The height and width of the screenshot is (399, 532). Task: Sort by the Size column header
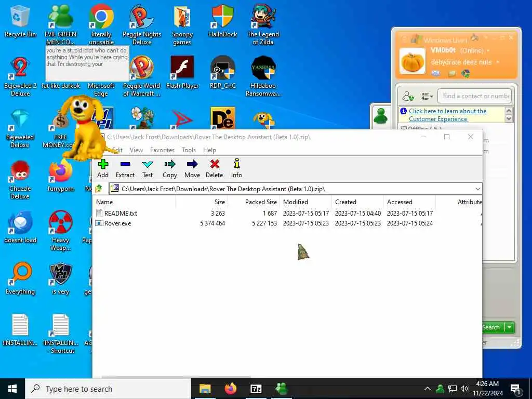coord(202,202)
